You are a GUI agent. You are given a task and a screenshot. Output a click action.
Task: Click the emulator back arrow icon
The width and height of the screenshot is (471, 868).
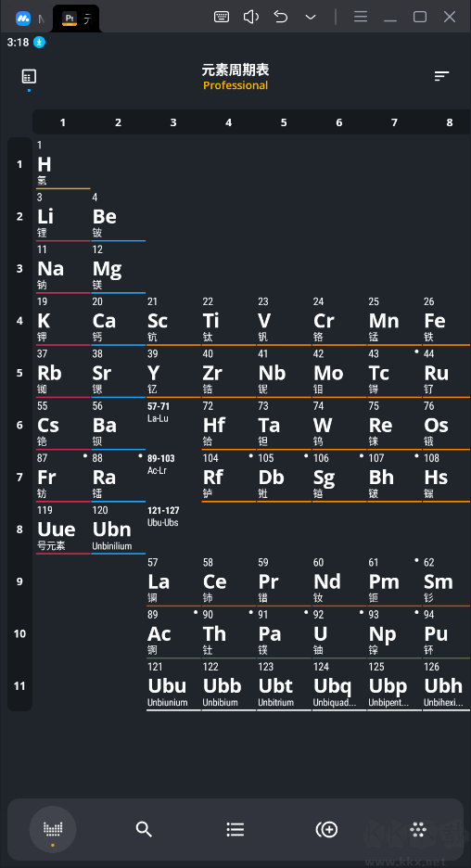tap(281, 17)
